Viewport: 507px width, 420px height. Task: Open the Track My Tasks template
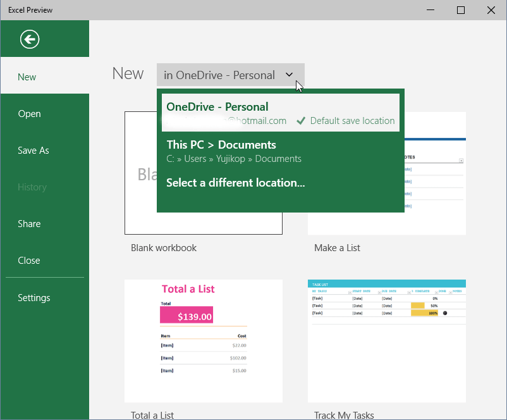[x=386, y=340]
